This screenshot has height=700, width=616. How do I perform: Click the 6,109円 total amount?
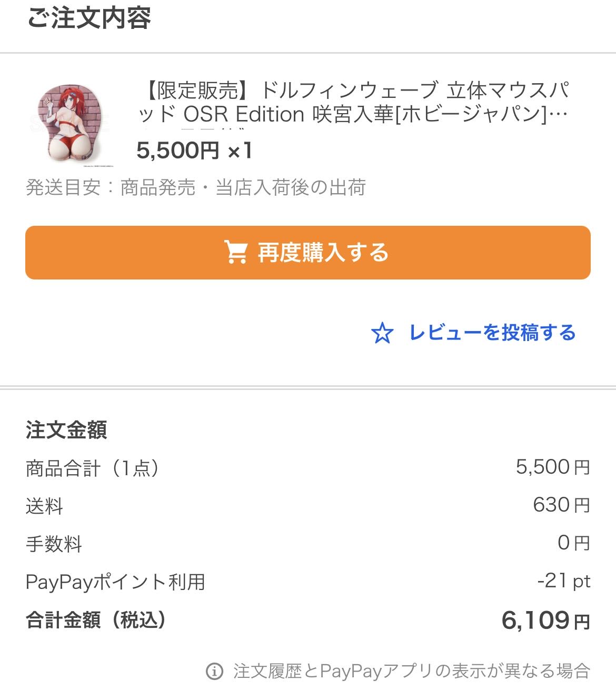(x=545, y=621)
